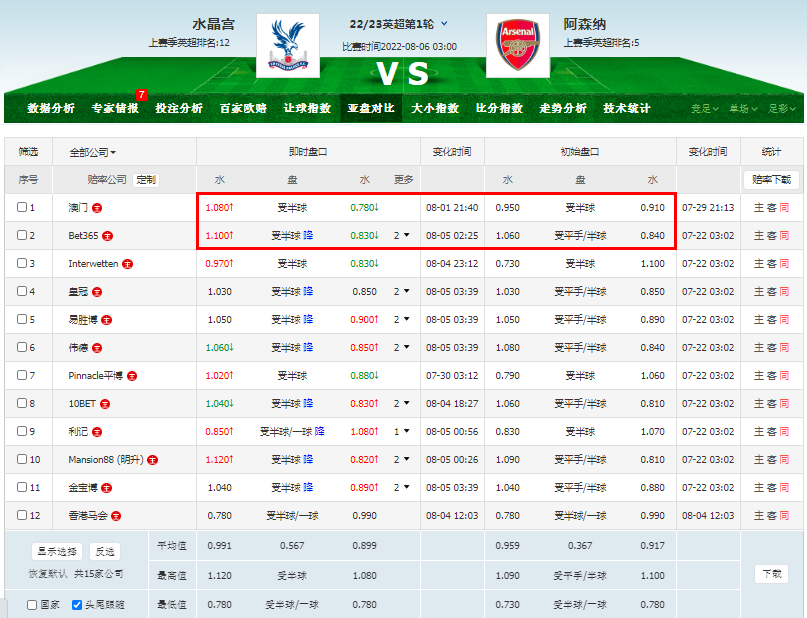Click the Crystal Palace team crest
This screenshot has width=807, height=618.
(288, 46)
